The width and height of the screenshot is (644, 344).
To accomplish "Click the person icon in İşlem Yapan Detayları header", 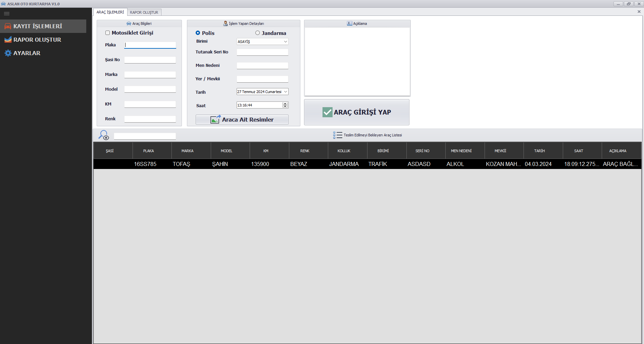I will (226, 24).
